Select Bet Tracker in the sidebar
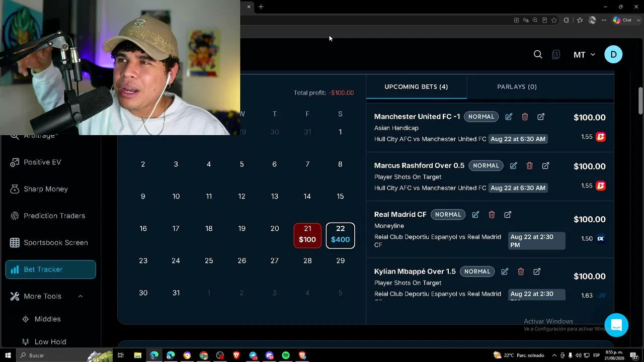The width and height of the screenshot is (644, 362). click(50, 269)
